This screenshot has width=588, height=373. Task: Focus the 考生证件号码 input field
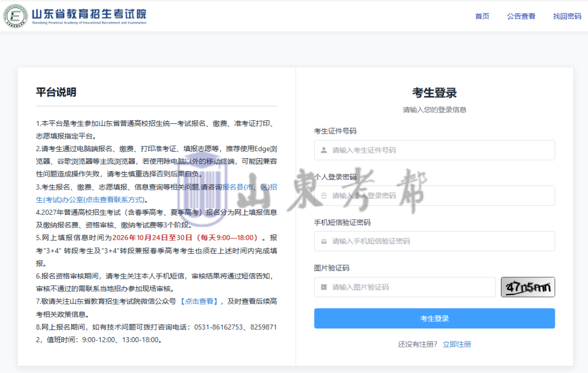pos(434,150)
